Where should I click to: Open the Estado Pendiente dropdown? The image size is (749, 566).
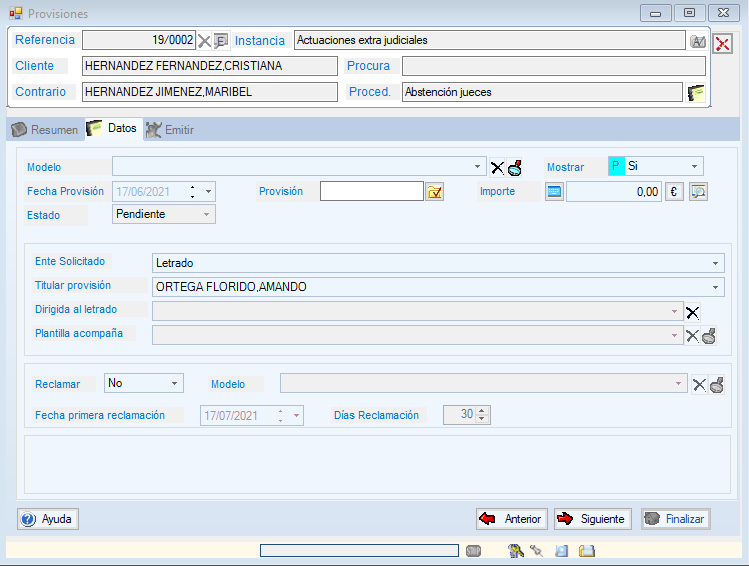pyautogui.click(x=207, y=214)
